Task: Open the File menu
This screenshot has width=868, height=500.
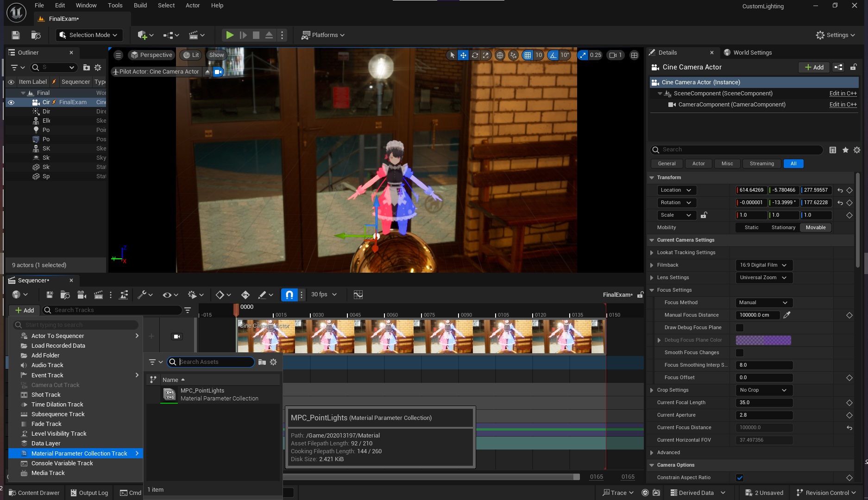Action: [x=39, y=6]
